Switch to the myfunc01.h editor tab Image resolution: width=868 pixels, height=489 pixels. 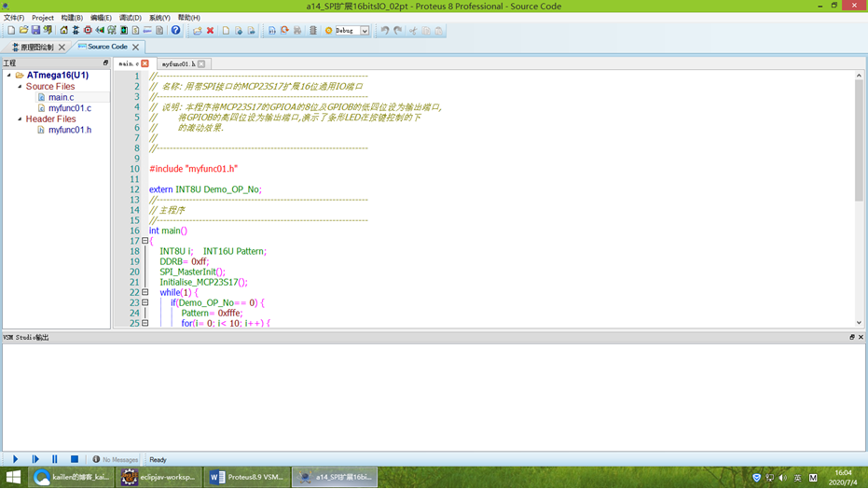(x=178, y=63)
